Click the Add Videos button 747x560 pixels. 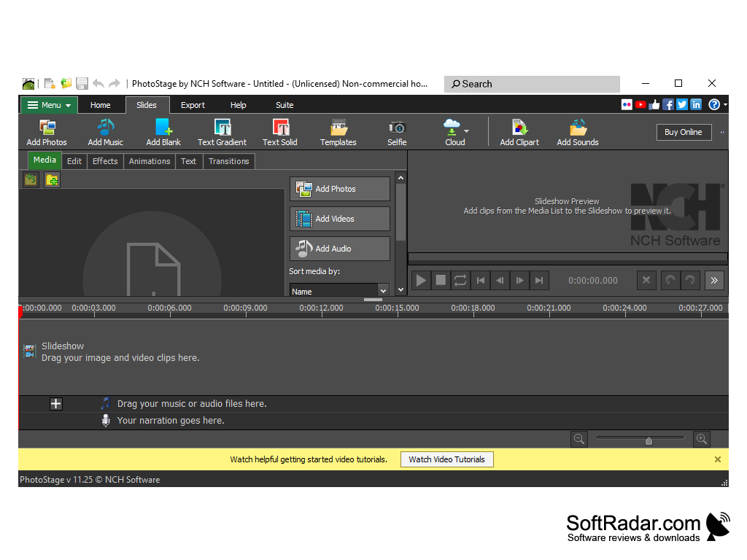click(340, 219)
